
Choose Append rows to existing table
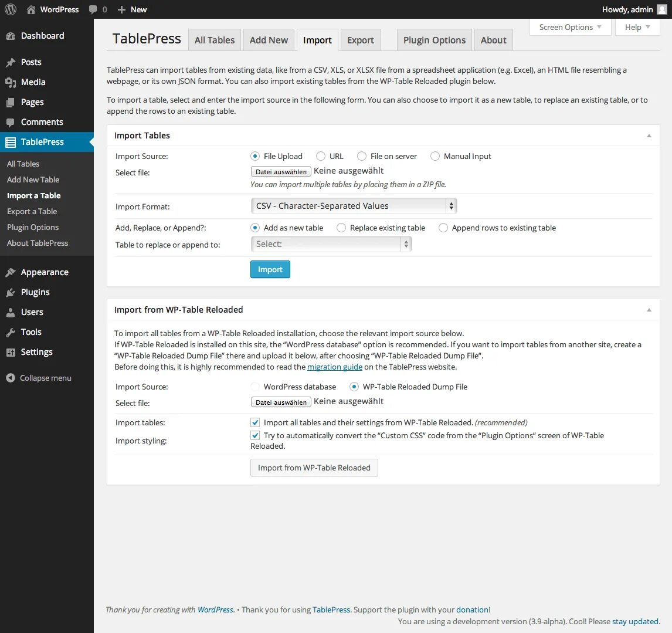pos(443,228)
